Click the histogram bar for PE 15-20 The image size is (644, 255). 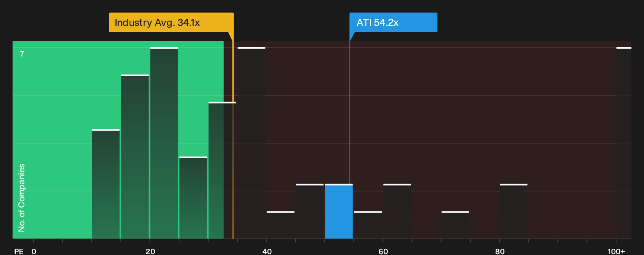(x=135, y=157)
